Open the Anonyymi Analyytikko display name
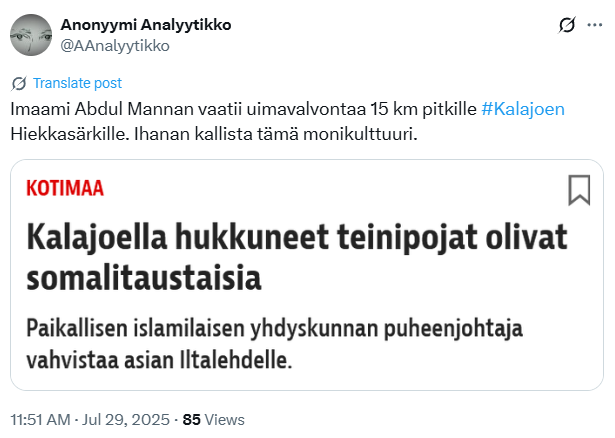615x438 pixels. point(146,25)
